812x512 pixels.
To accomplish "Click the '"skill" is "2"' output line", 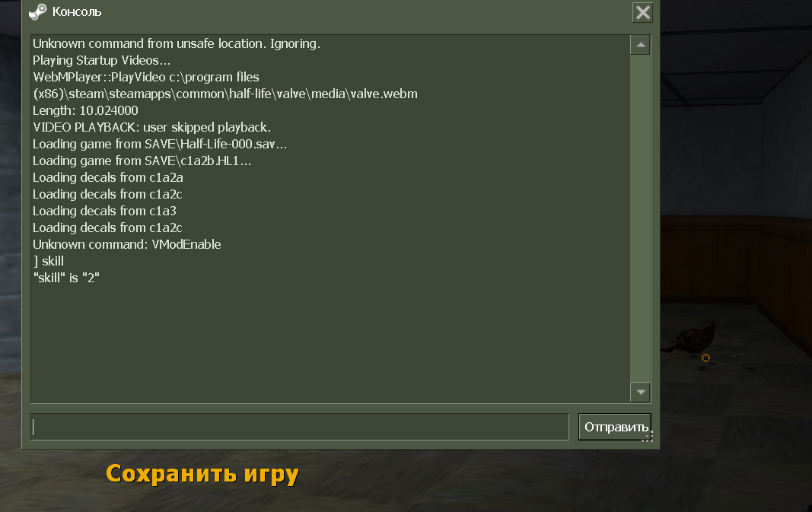I will tap(65, 278).
